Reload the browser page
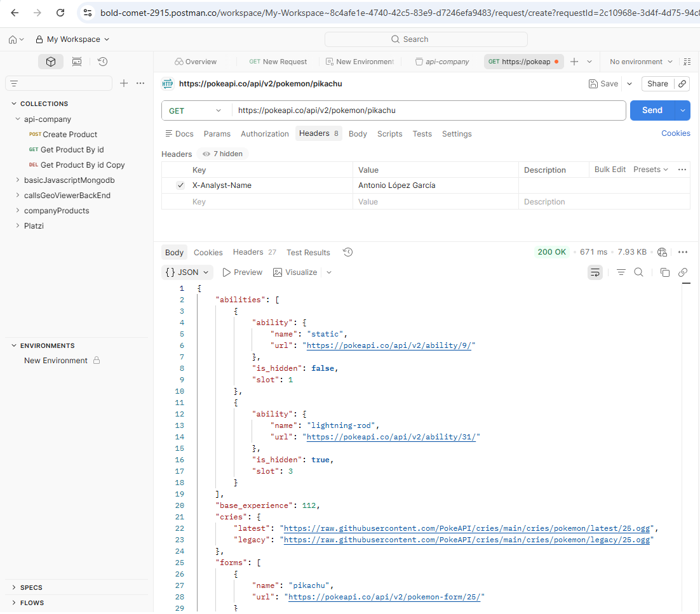This screenshot has height=614, width=700. tap(60, 13)
